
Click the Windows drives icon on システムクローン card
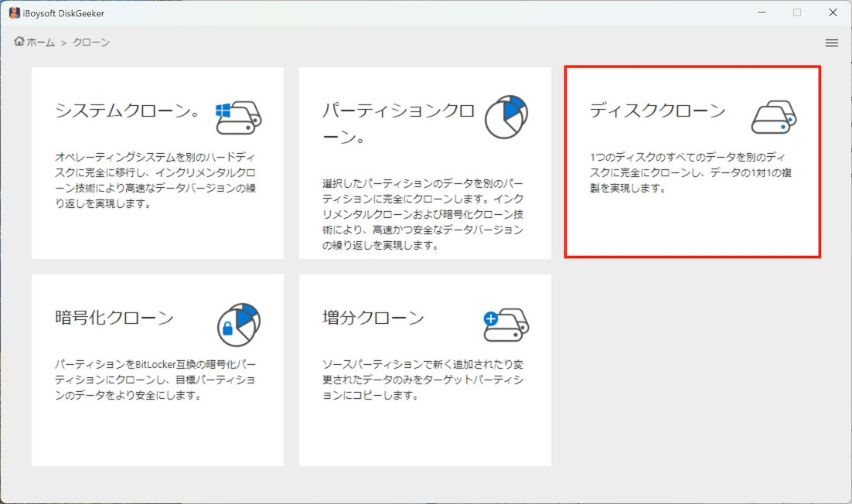[x=239, y=117]
